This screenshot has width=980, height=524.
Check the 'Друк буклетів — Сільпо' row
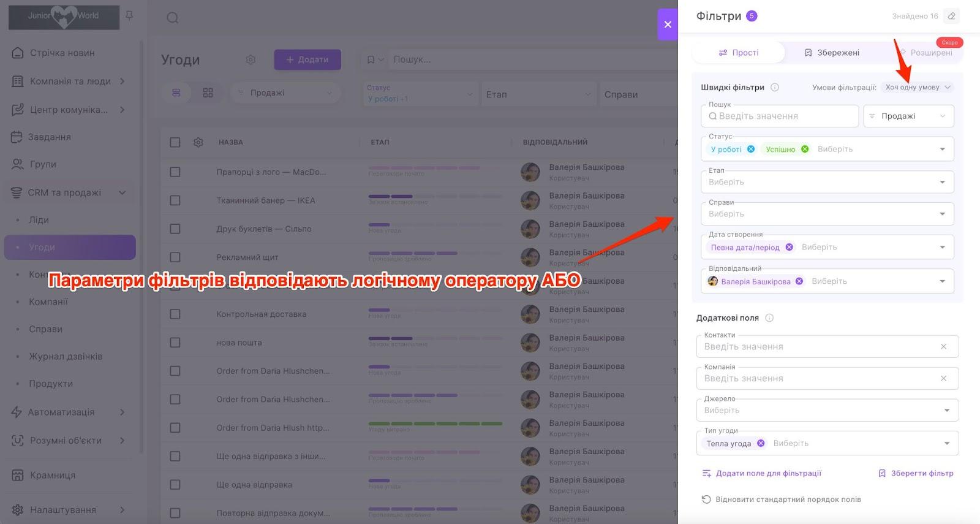pyautogui.click(x=175, y=229)
